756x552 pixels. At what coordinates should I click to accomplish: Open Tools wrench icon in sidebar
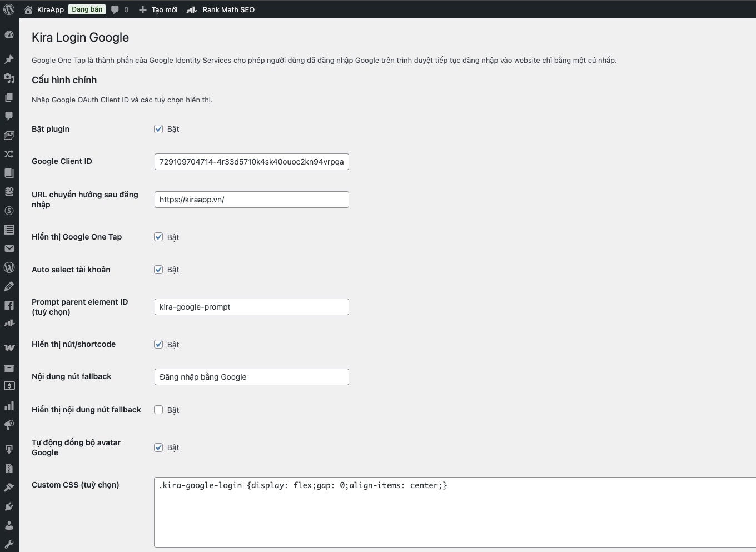click(x=9, y=544)
